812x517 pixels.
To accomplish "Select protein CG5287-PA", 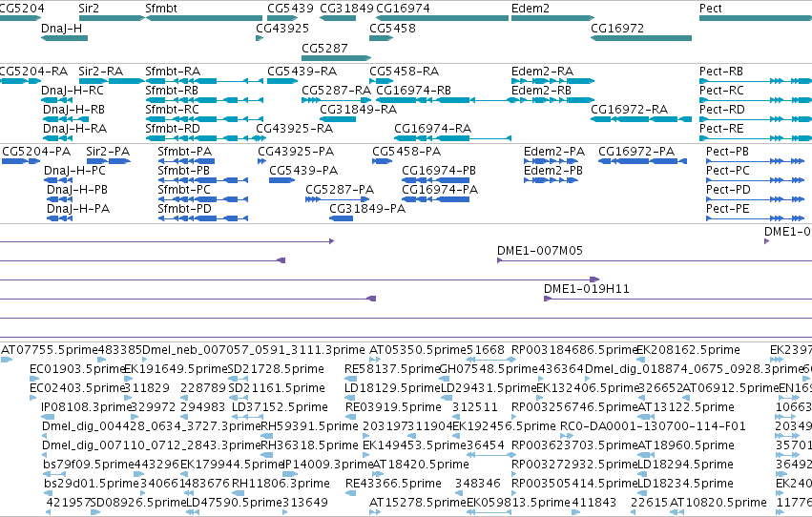I will 340,190.
